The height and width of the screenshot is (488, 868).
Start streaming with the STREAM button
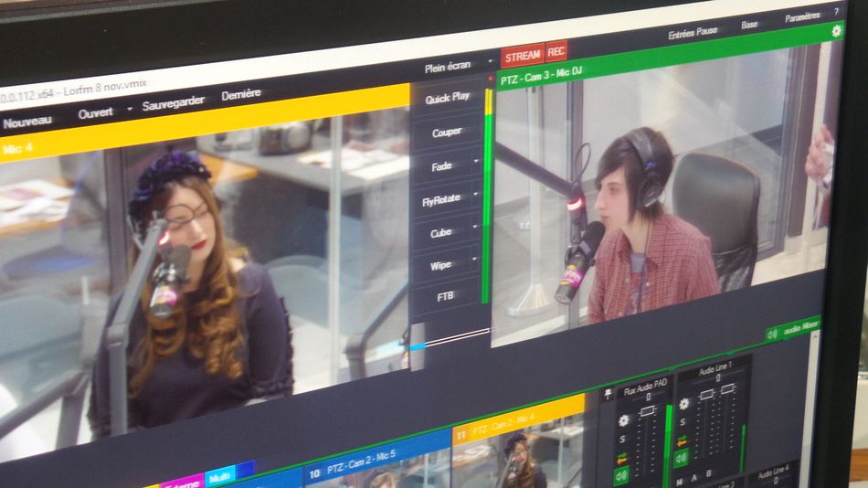[x=522, y=56]
